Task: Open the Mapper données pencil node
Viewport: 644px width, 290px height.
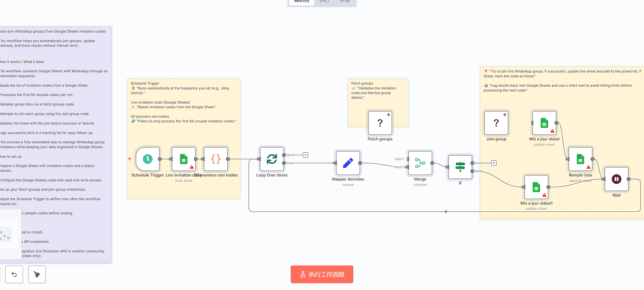Action: (348, 163)
